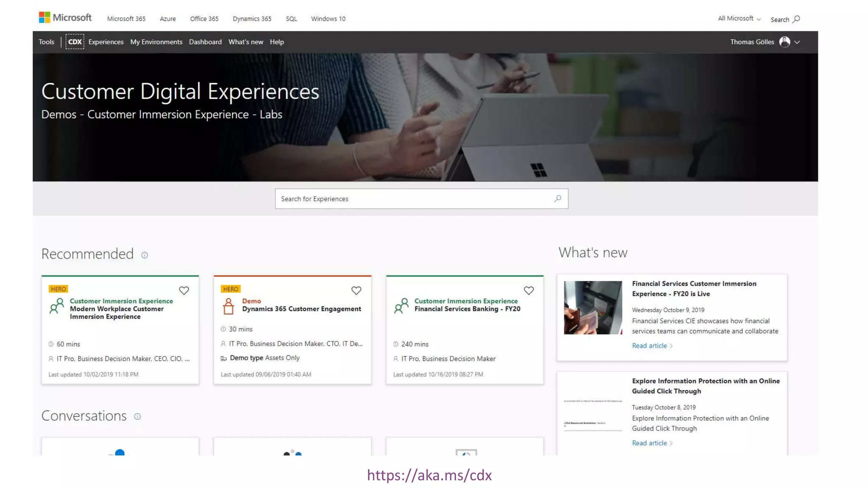Click the search magnifier in Microsoft header
The image size is (868, 488).
tap(796, 19)
